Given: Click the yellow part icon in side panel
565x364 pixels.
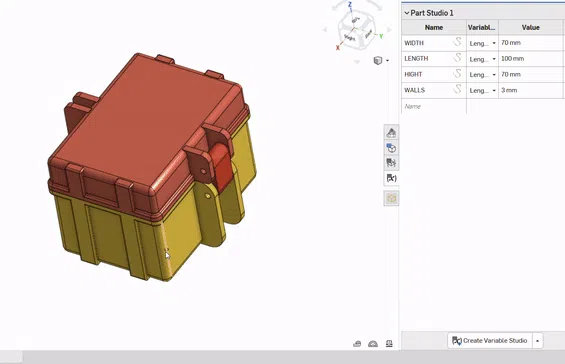Looking at the screenshot, I should click(x=391, y=199).
